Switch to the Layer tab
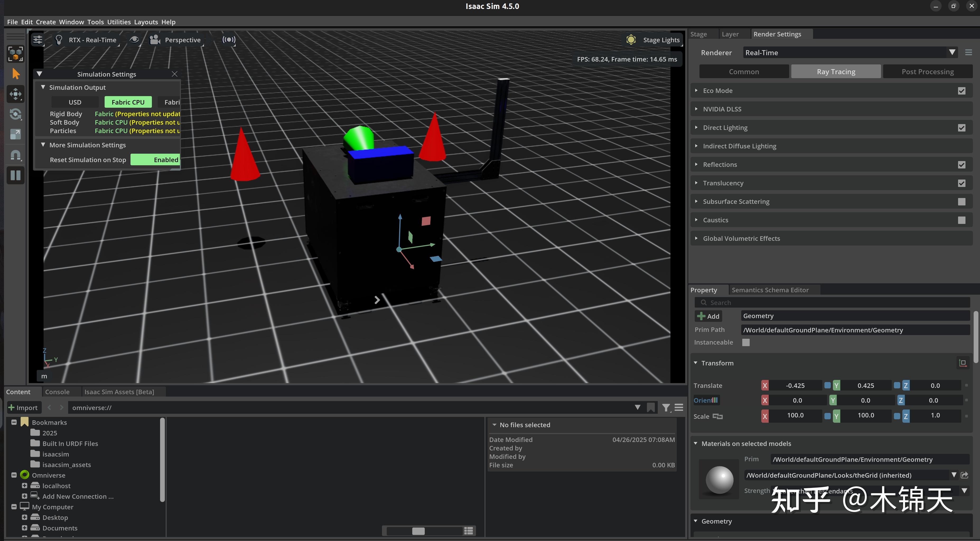The height and width of the screenshot is (541, 980). [730, 34]
